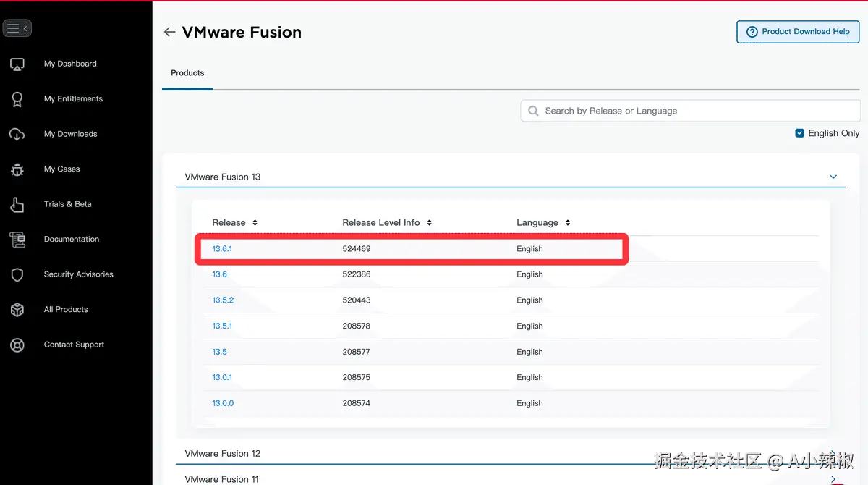Image resolution: width=868 pixels, height=485 pixels.
Task: Open Documentation in the sidebar menu
Action: (x=72, y=240)
